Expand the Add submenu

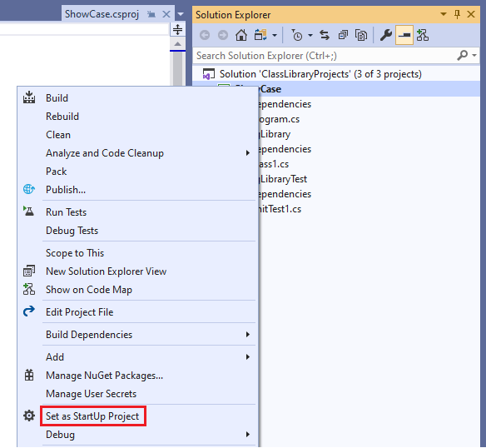point(136,356)
